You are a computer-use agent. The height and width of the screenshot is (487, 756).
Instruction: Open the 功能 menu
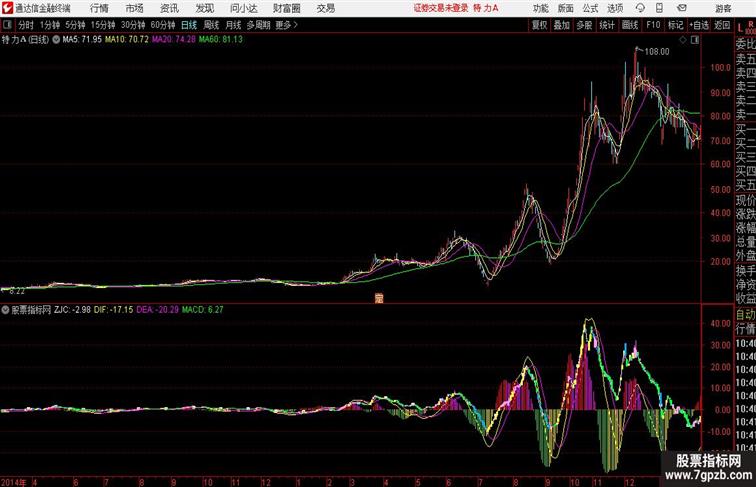pos(540,8)
